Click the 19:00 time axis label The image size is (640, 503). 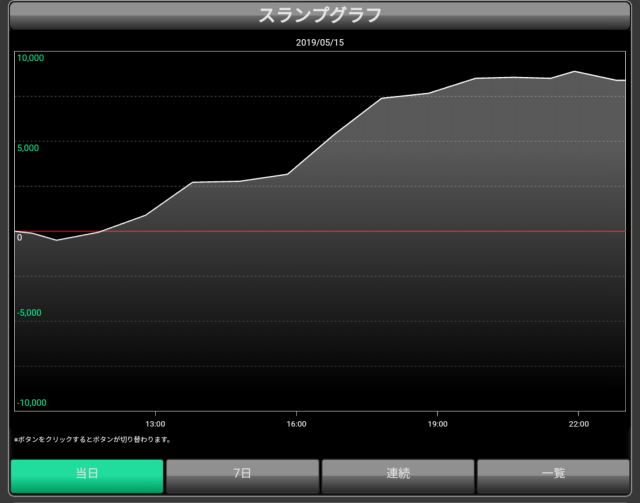(436, 423)
